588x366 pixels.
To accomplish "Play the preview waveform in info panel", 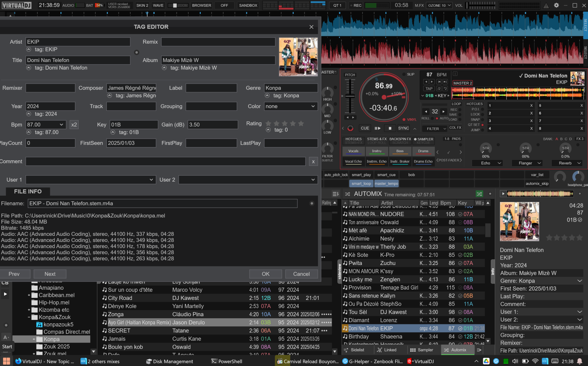I will pyautogui.click(x=503, y=194).
